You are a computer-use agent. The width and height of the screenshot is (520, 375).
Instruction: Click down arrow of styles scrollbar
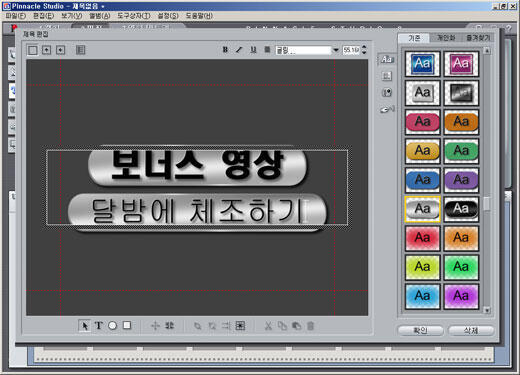point(487,310)
